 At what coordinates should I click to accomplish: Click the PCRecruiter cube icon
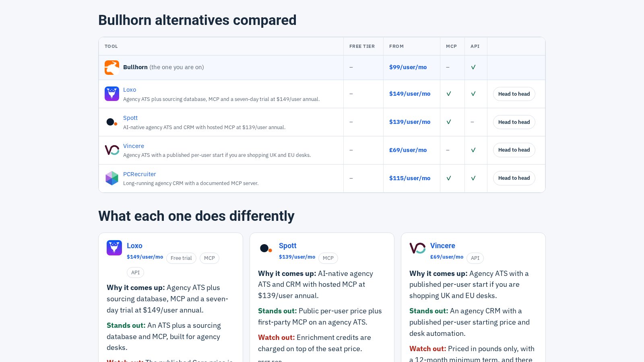click(112, 178)
